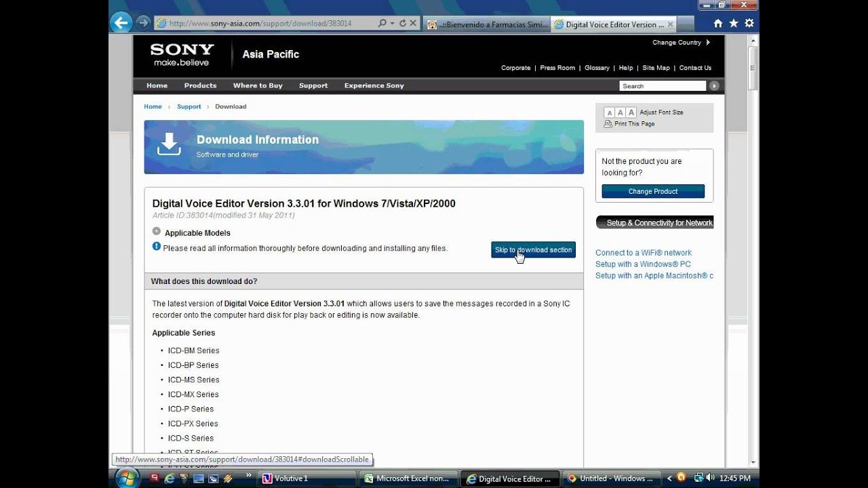
Task: Expand Applicable Models plus icon
Action: click(x=157, y=232)
